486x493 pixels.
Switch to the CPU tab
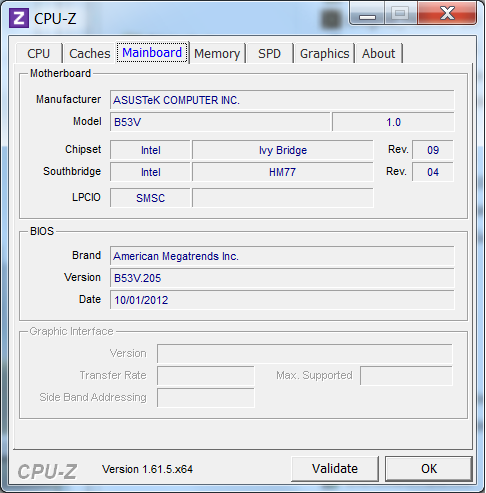coord(39,53)
